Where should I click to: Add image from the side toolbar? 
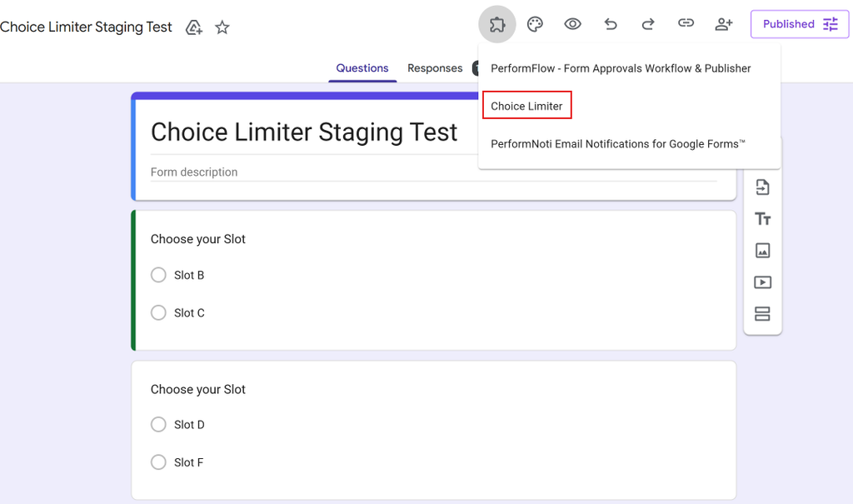[x=763, y=251]
